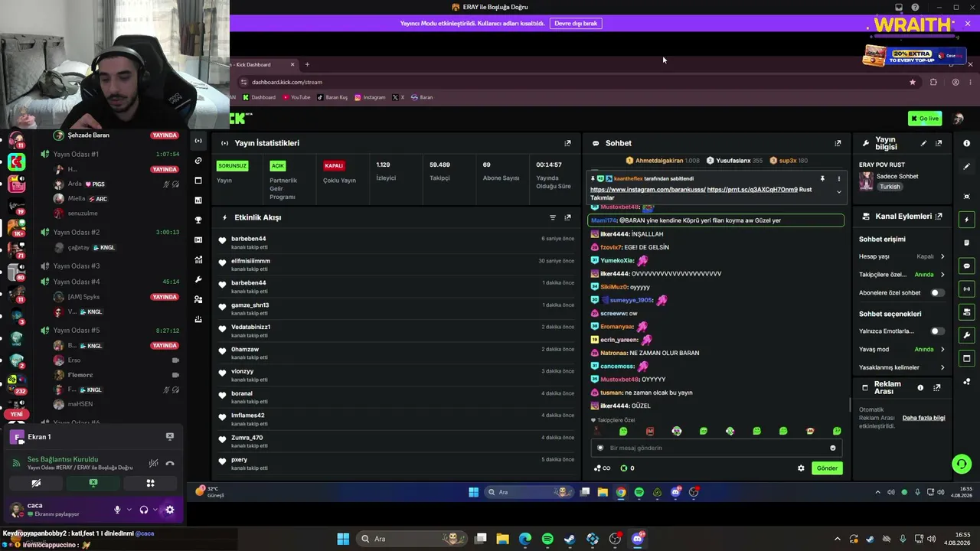Viewport: 980px width, 551px height.
Task: Open the pinned prnt.sc link
Action: coord(753,190)
